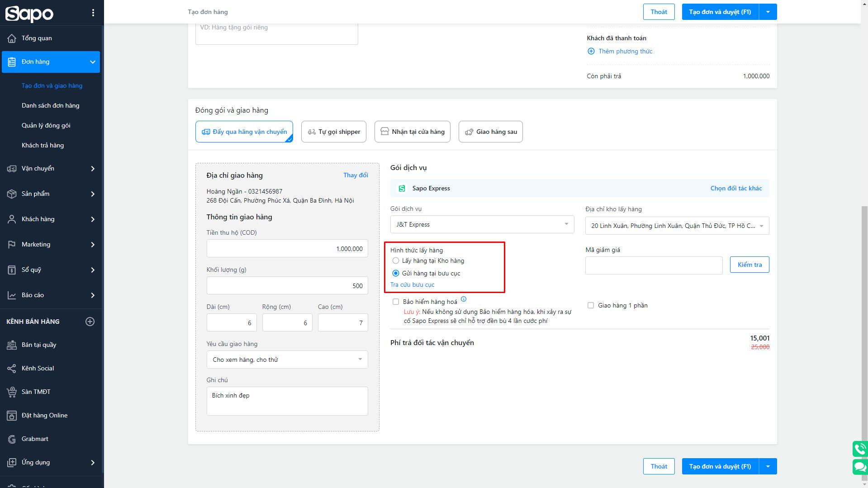Click the Bán tại quầy register icon
The image size is (868, 488).
coord(12,345)
